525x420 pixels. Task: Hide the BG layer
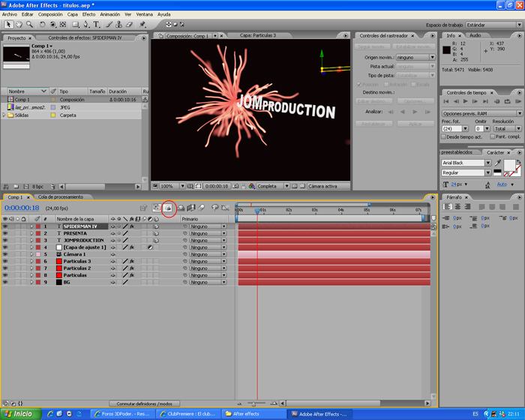(5, 282)
